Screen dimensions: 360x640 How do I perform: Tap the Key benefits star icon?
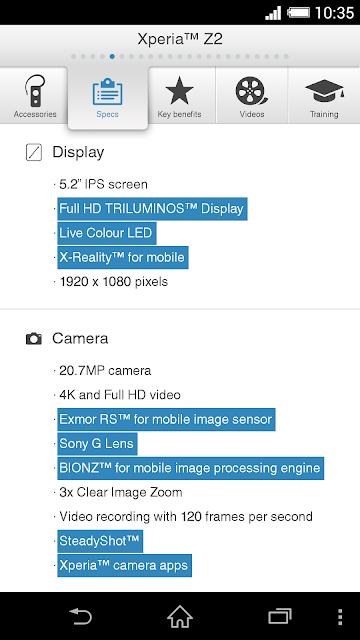point(179,91)
